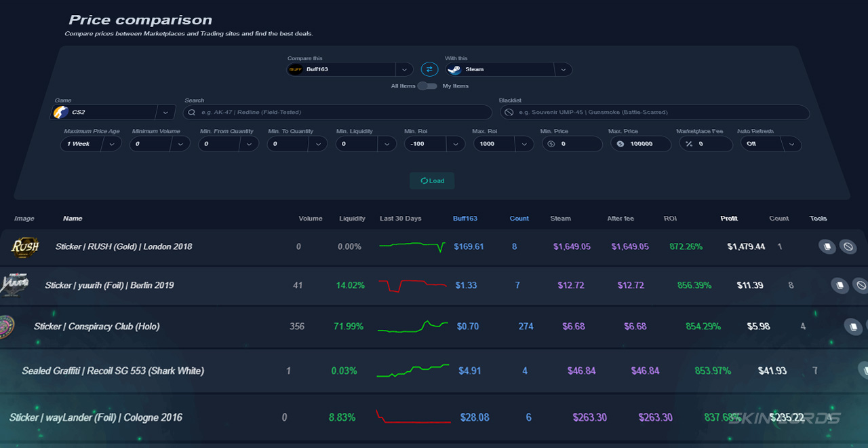Copy name icon in yuurih (Foil) row
The height and width of the screenshot is (448, 868).
coord(840,286)
